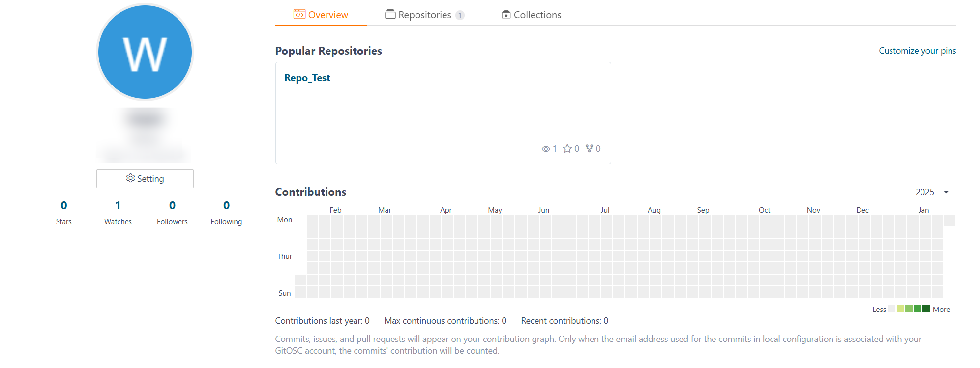Click the dropdown arrow beside 2025

click(946, 192)
